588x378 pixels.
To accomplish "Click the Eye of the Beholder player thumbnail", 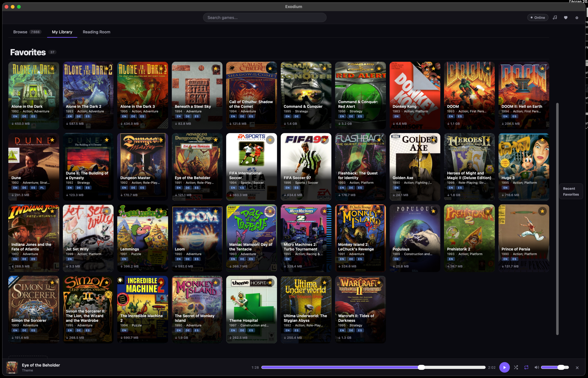I will pos(12,367).
